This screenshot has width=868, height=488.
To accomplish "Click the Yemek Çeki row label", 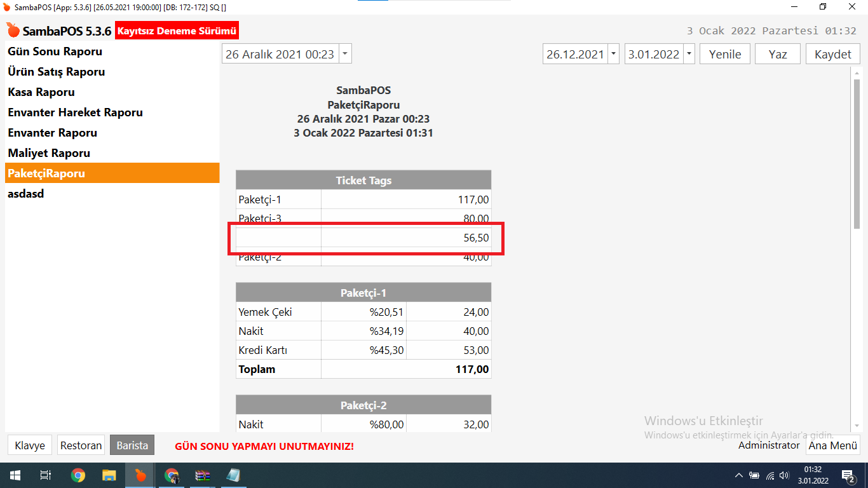I will pyautogui.click(x=265, y=312).
